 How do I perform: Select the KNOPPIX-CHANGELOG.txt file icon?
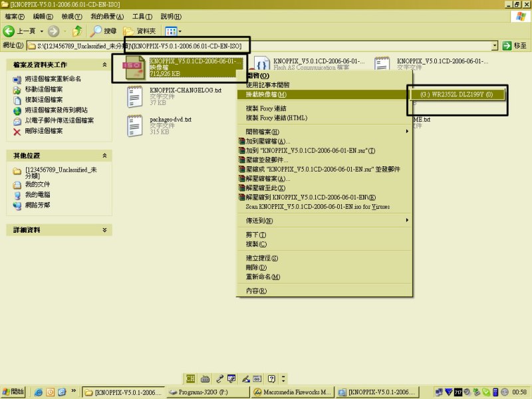point(134,96)
